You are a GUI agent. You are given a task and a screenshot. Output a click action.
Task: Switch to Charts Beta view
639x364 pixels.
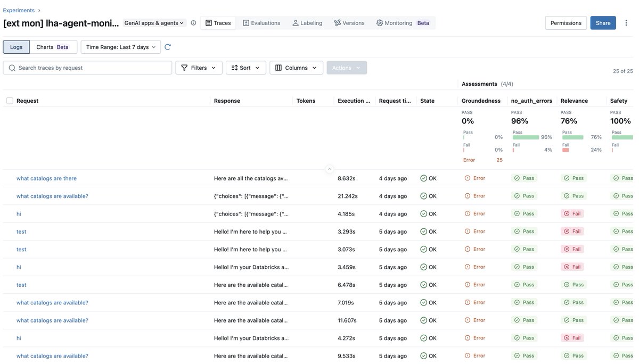pos(53,47)
